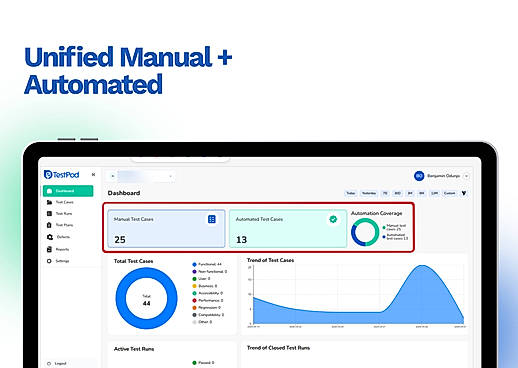Click the Settings gear icon

pyautogui.click(x=49, y=261)
